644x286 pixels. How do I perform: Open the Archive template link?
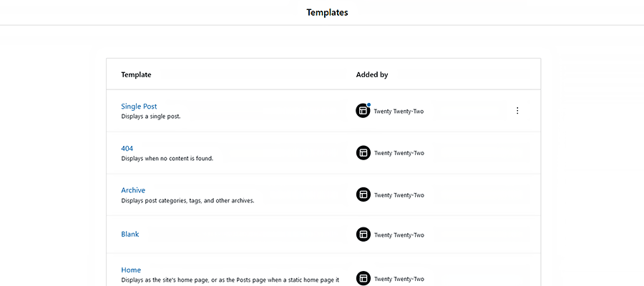click(133, 190)
